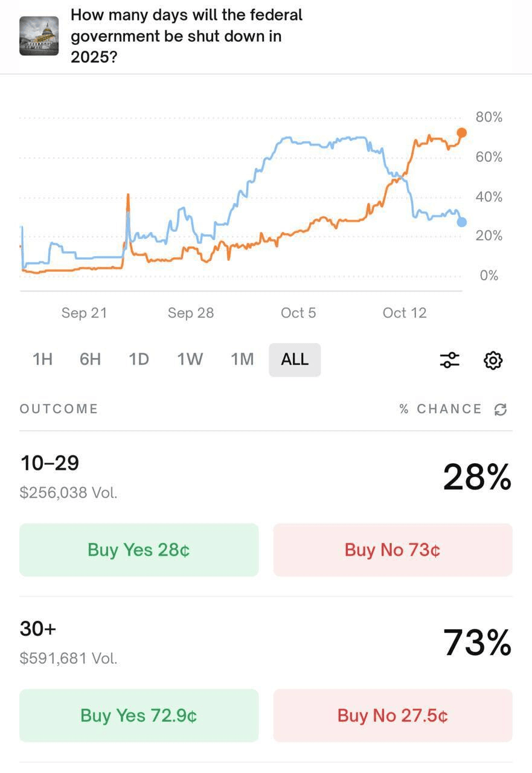Select the 6H time range
The height and width of the screenshot is (773, 532).
pos(91,359)
